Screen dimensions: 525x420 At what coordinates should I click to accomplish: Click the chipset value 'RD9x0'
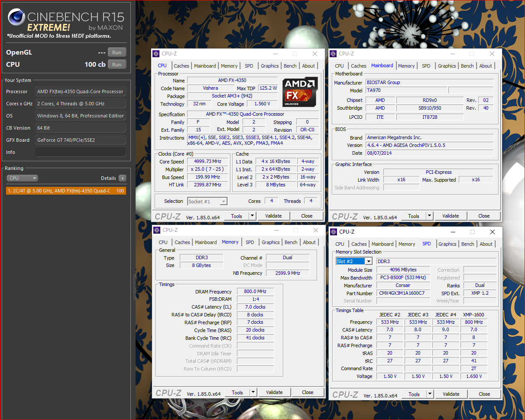(x=429, y=100)
